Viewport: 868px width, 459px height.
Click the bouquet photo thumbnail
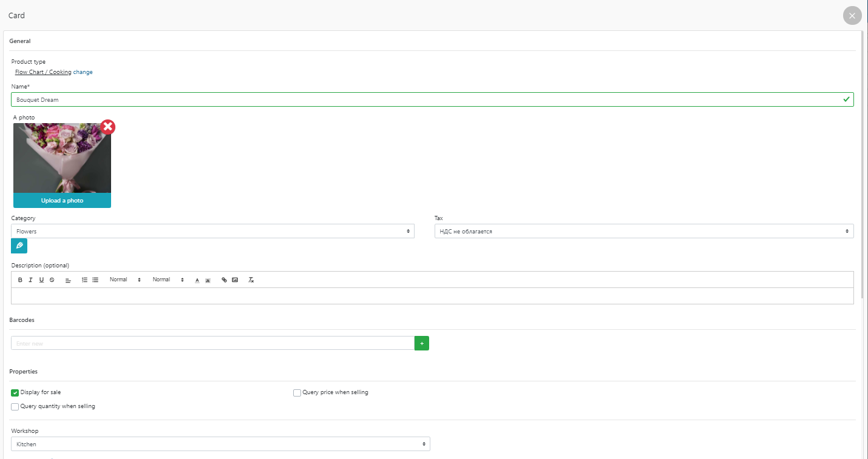pos(62,158)
